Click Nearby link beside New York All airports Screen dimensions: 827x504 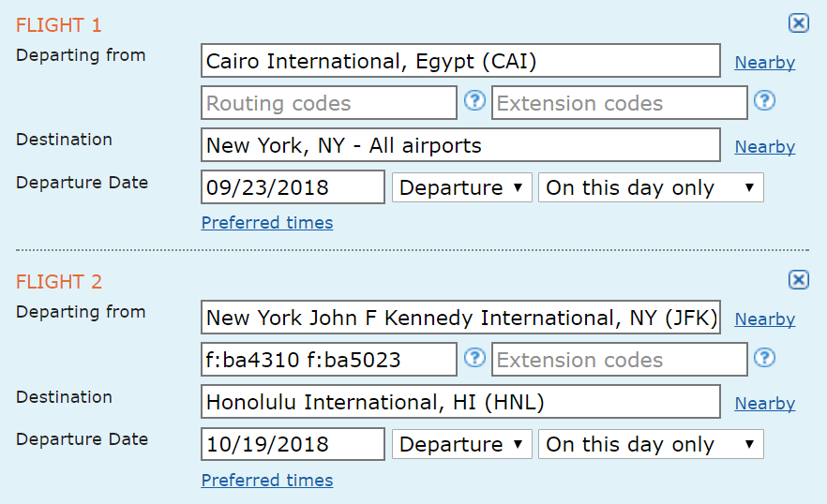765,146
